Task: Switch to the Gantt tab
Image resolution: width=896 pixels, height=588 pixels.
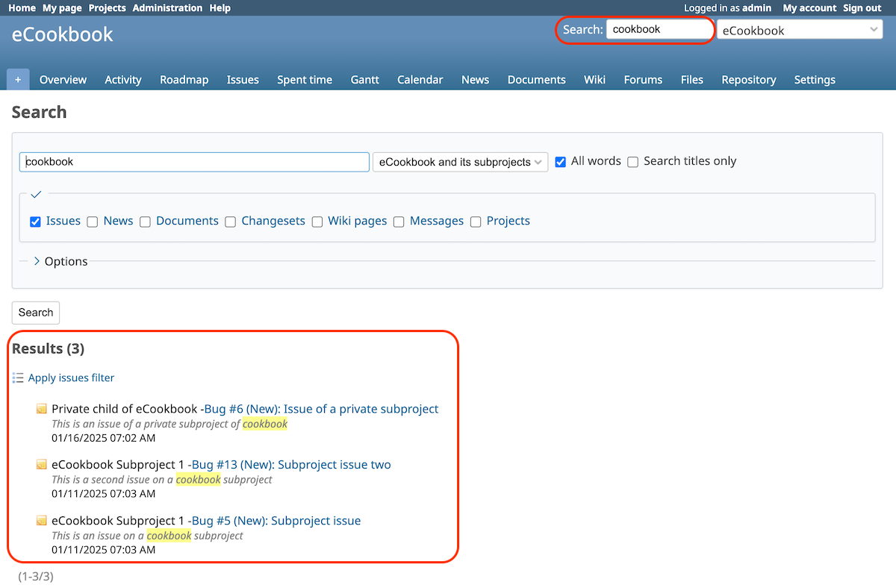Action: tap(364, 79)
